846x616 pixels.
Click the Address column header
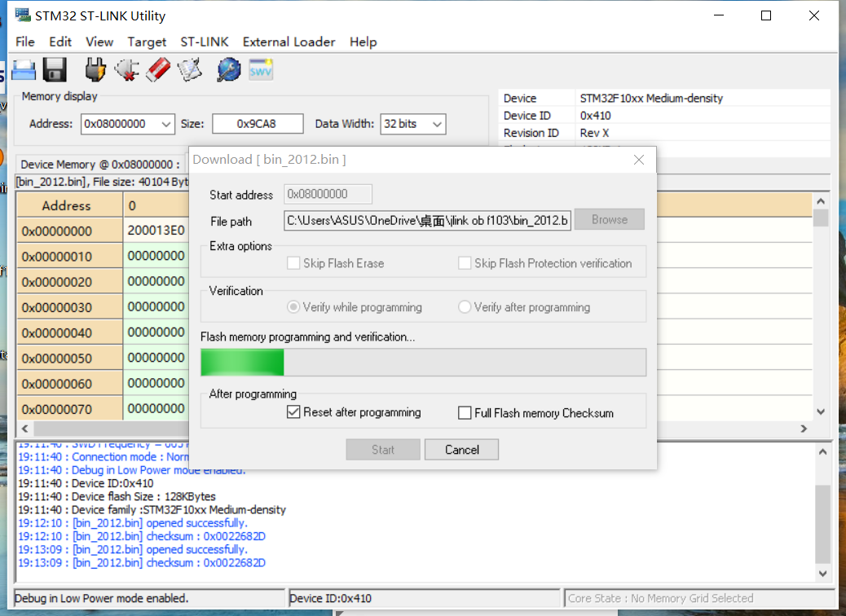[x=69, y=205]
